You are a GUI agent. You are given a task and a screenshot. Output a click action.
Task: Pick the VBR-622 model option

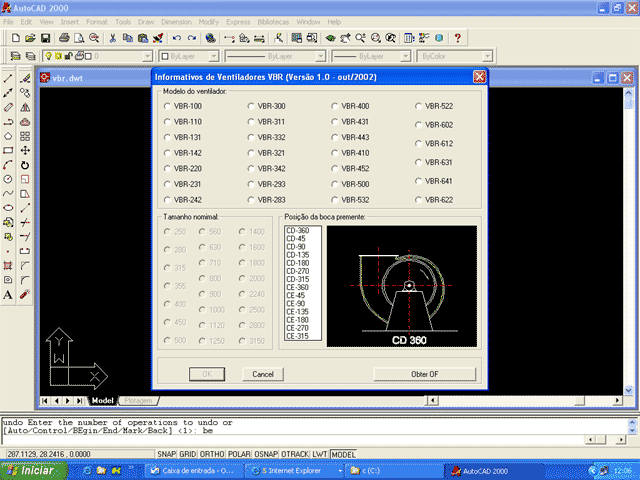pyautogui.click(x=419, y=200)
